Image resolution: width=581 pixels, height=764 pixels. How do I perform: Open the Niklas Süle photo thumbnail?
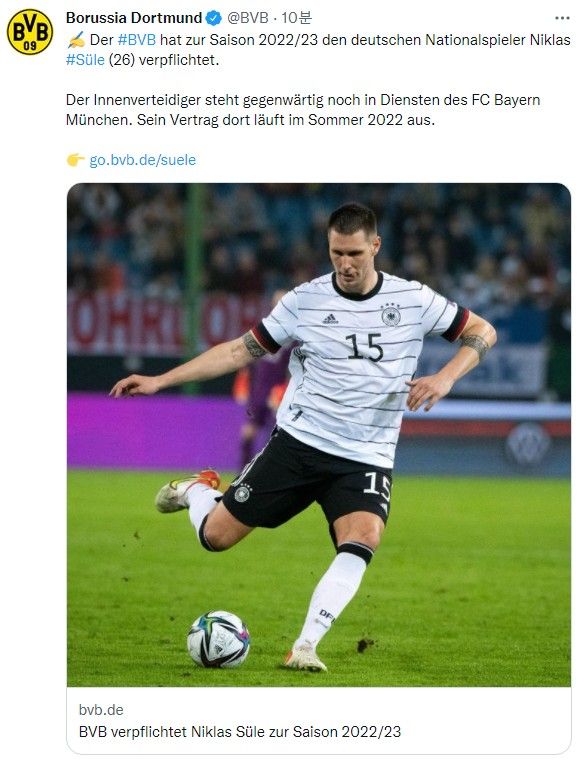(x=319, y=435)
